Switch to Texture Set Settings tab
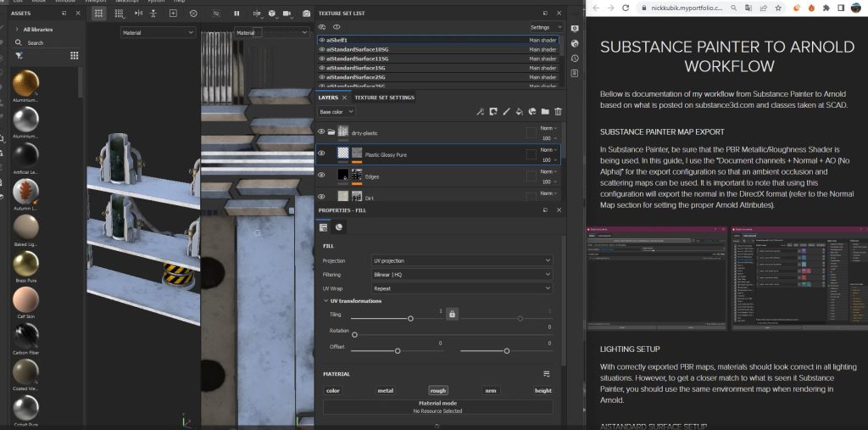The image size is (868, 430). click(x=384, y=98)
